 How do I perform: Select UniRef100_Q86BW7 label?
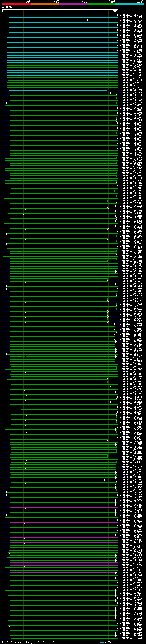(131, 374)
